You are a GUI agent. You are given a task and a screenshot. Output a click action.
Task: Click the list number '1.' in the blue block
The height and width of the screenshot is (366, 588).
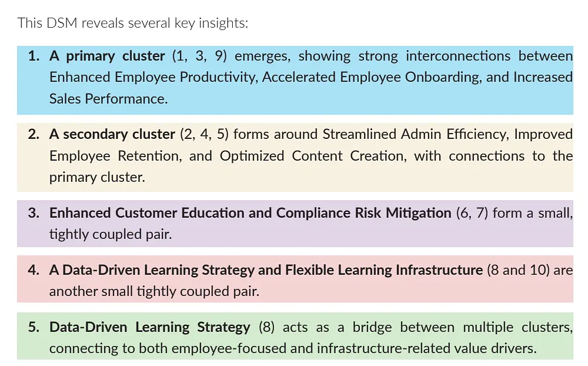(34, 56)
